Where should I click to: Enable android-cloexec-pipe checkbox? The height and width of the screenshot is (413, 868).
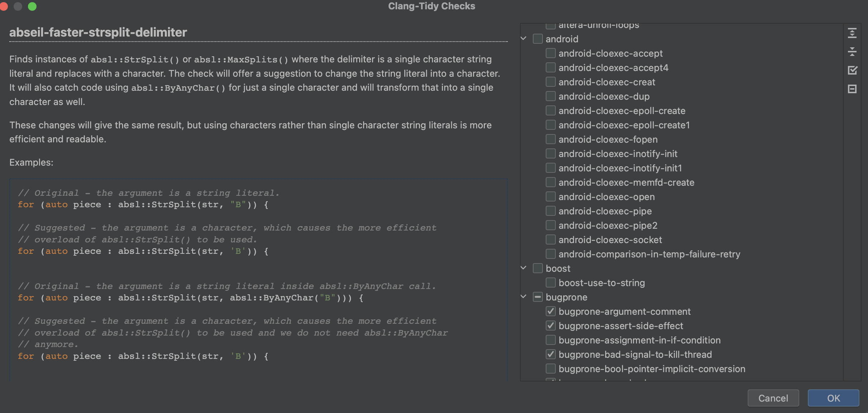(551, 211)
